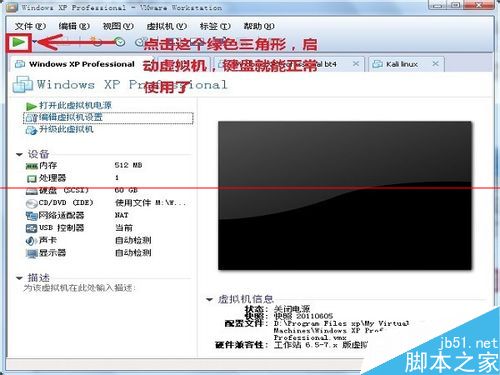500x375 pixels.
Task: Click the 状态: 关闭电源 status text
Action: pos(277,309)
